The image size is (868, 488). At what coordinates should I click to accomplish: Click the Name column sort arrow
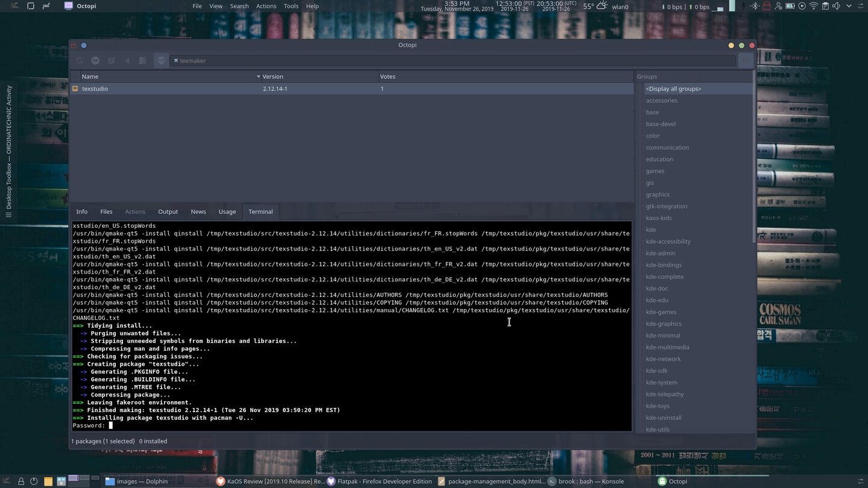coord(258,77)
